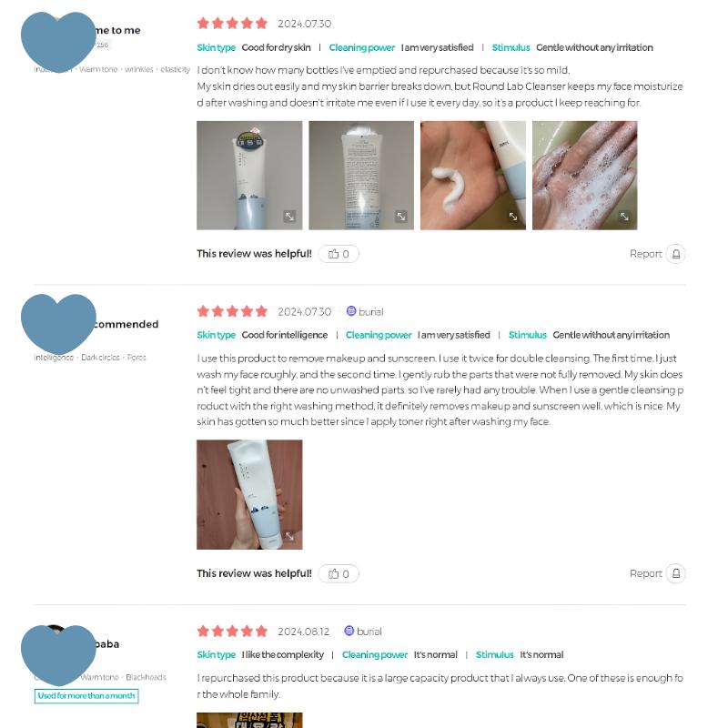Click burial badge icon on 2024.08.12 review
728x728 pixels.
(x=349, y=631)
